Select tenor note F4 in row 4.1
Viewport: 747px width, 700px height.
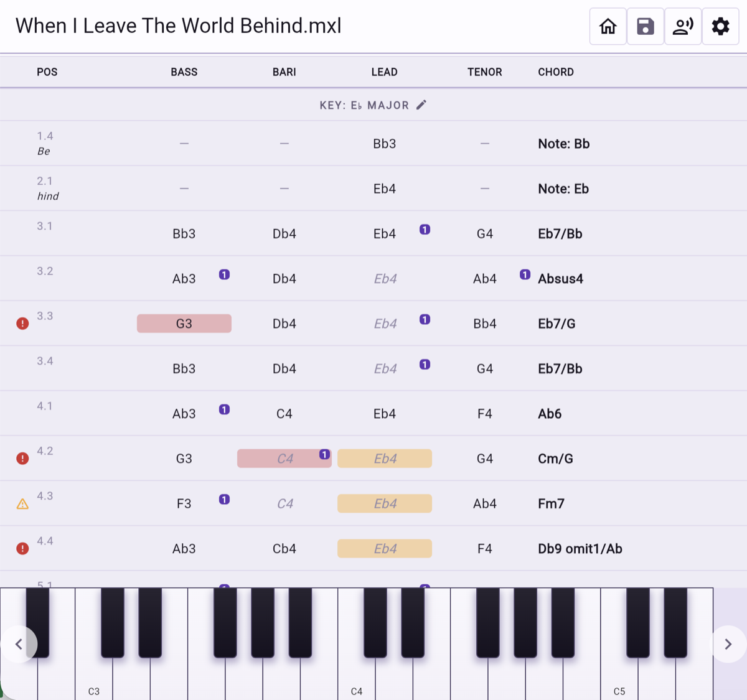click(485, 414)
